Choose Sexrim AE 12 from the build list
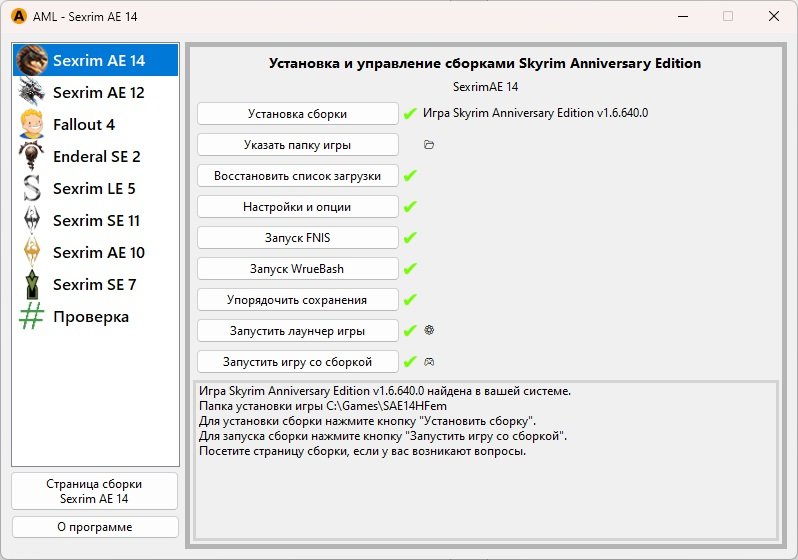This screenshot has height=560, width=798. 98,93
